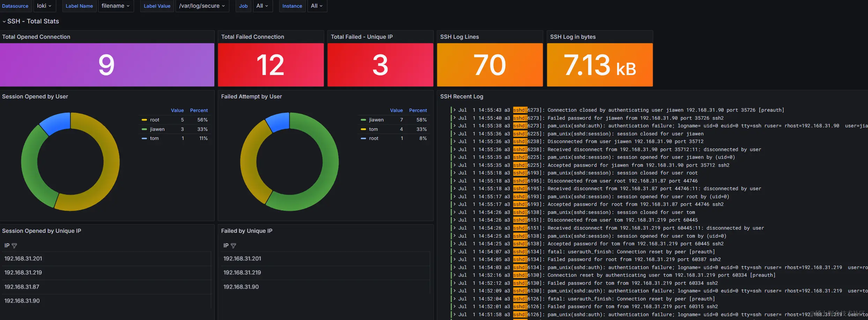The height and width of the screenshot is (320, 868).
Task: Open jiawen series color swatch in Failed Attempt by User
Action: point(363,120)
